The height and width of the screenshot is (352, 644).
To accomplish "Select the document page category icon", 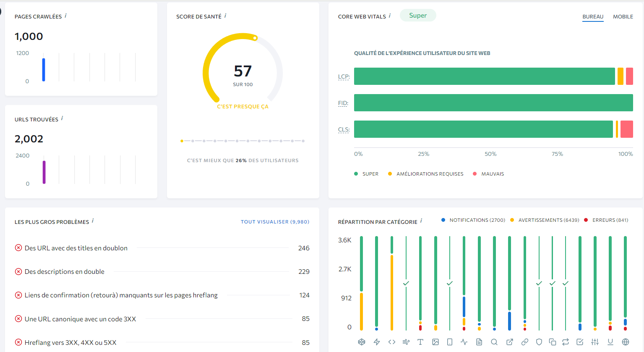I will click(x=479, y=342).
